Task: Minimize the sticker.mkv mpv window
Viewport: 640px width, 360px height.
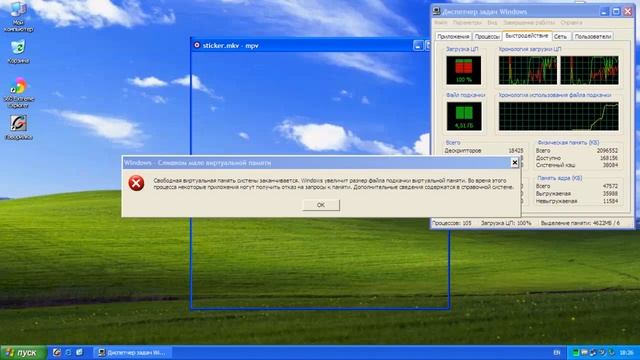Action: point(418,46)
